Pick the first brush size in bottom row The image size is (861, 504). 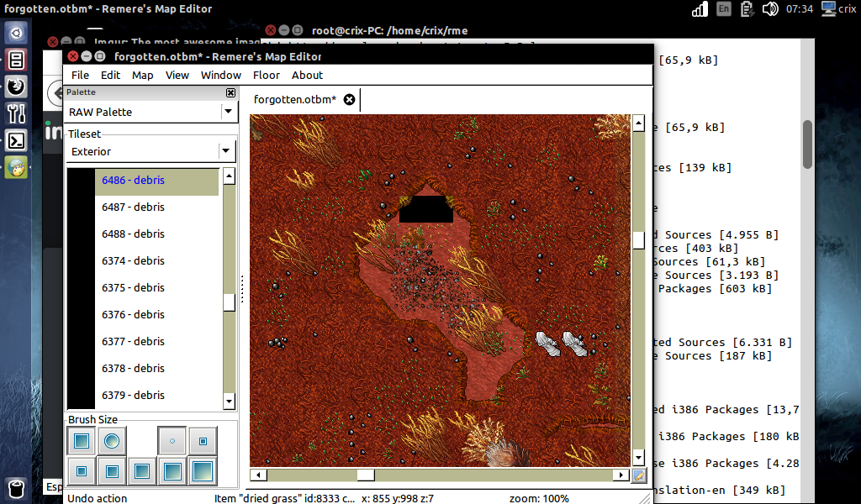82,471
